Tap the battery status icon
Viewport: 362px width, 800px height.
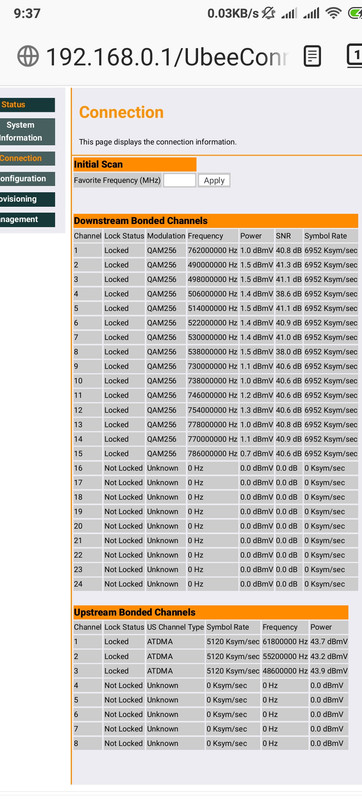tap(355, 14)
